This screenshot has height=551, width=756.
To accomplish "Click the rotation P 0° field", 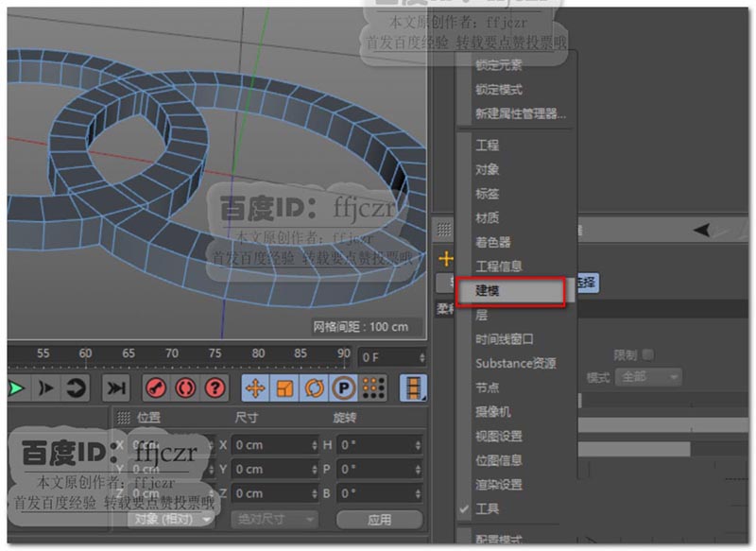I will (x=380, y=469).
